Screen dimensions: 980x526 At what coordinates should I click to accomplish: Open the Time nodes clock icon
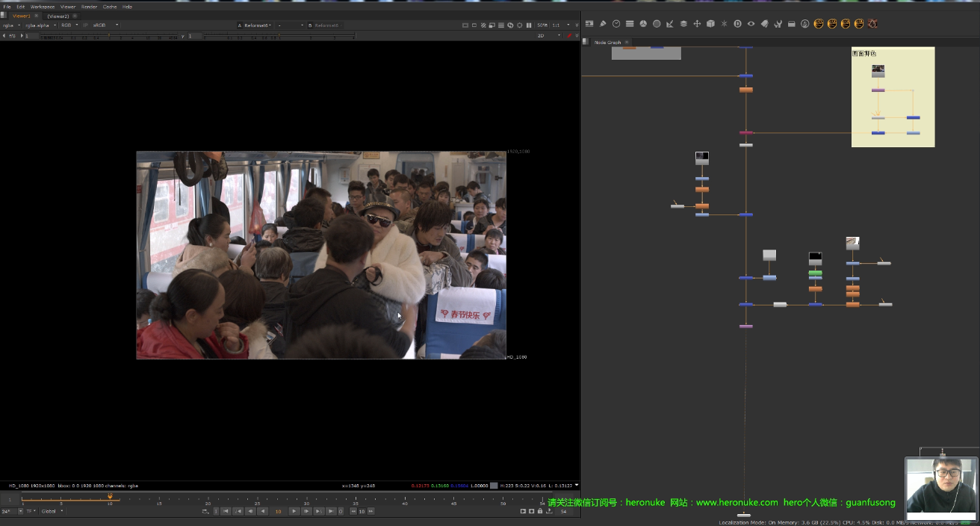[616, 24]
